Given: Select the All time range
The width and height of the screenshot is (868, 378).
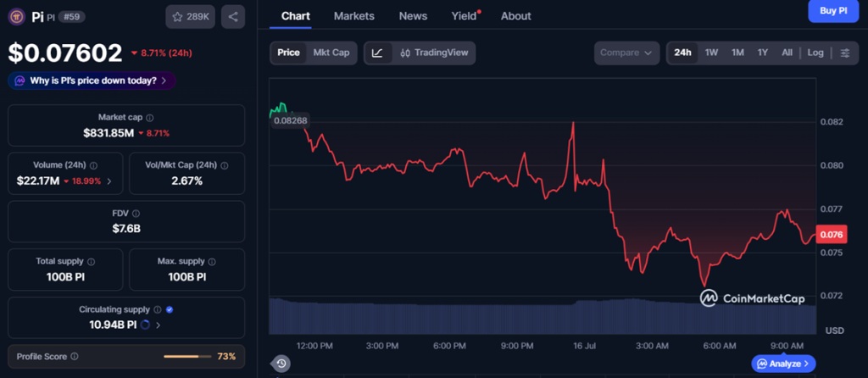Looking at the screenshot, I should point(787,53).
